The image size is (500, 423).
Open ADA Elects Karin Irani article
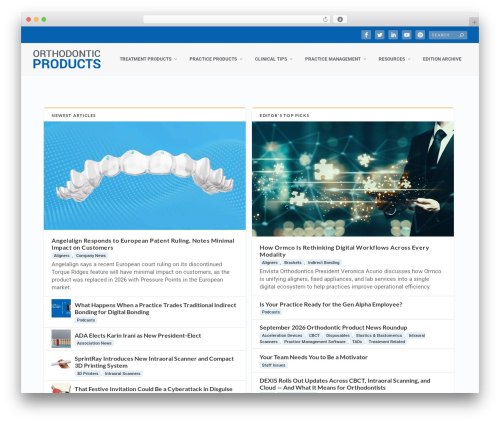(138, 336)
